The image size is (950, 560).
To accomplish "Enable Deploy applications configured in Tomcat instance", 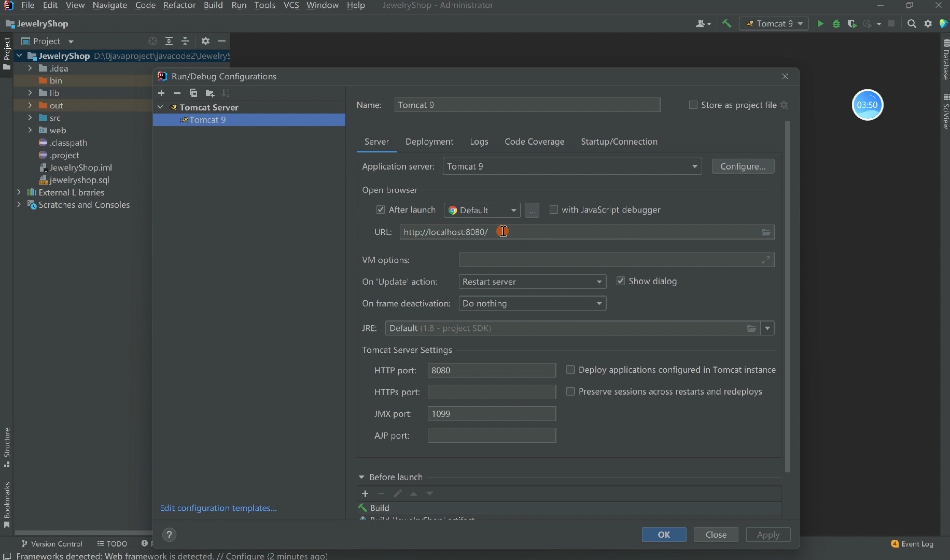I will (570, 370).
